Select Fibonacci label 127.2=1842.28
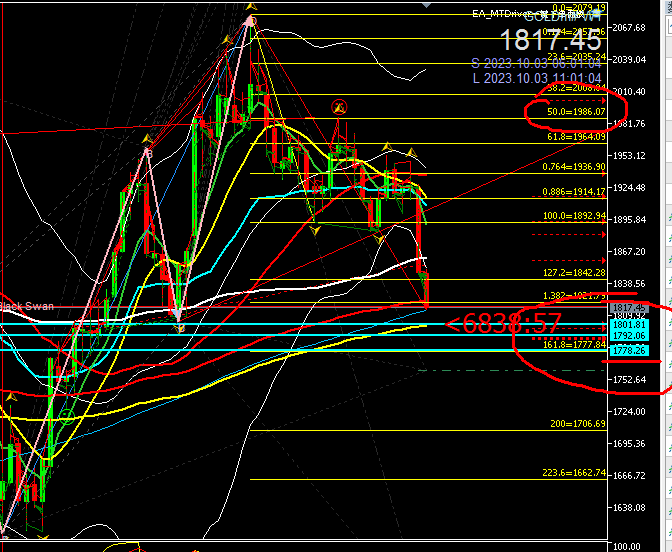Image resolution: width=672 pixels, height=552 pixels. [574, 273]
